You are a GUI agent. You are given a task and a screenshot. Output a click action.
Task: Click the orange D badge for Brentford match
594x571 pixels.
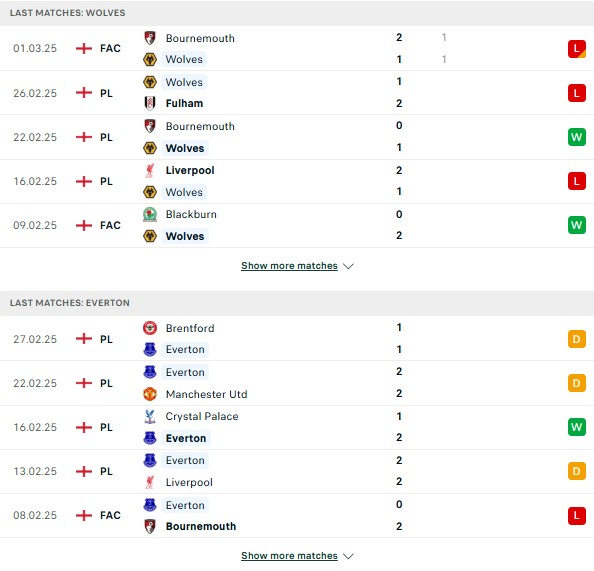[x=577, y=339]
